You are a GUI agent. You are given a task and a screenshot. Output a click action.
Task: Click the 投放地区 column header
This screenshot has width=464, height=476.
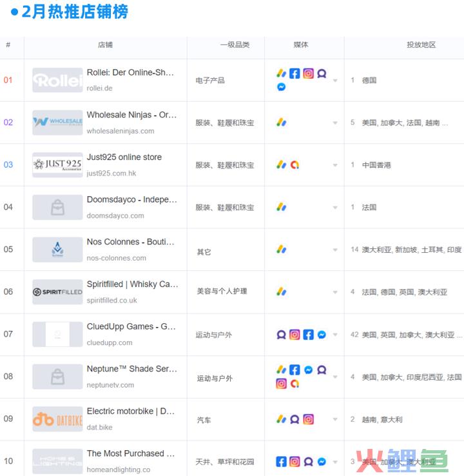click(421, 45)
